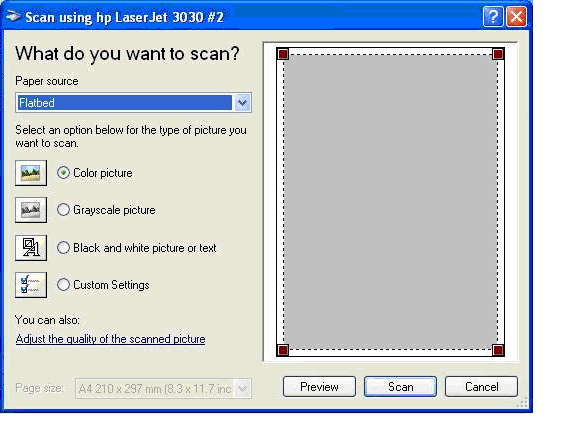Click the Scan button
The height and width of the screenshot is (432, 576).
(x=400, y=386)
